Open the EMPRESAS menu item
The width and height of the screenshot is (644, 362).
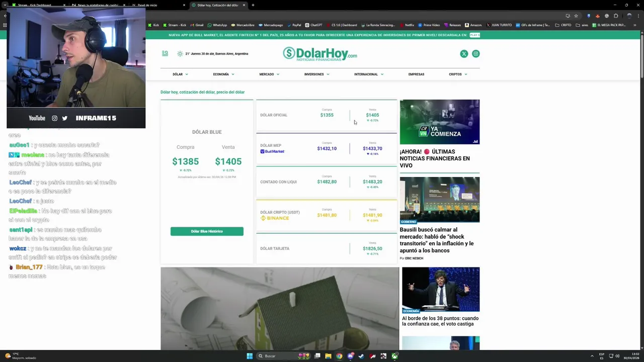(x=416, y=74)
